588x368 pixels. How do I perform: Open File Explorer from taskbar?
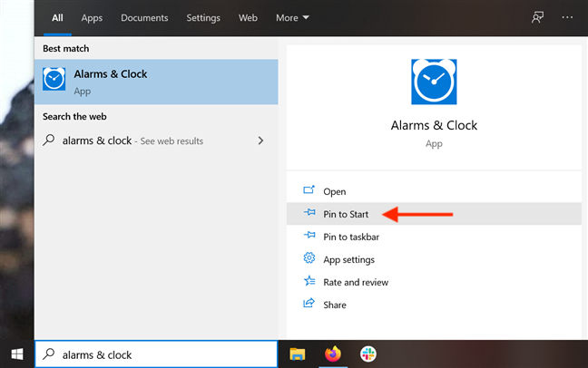pyautogui.click(x=298, y=354)
